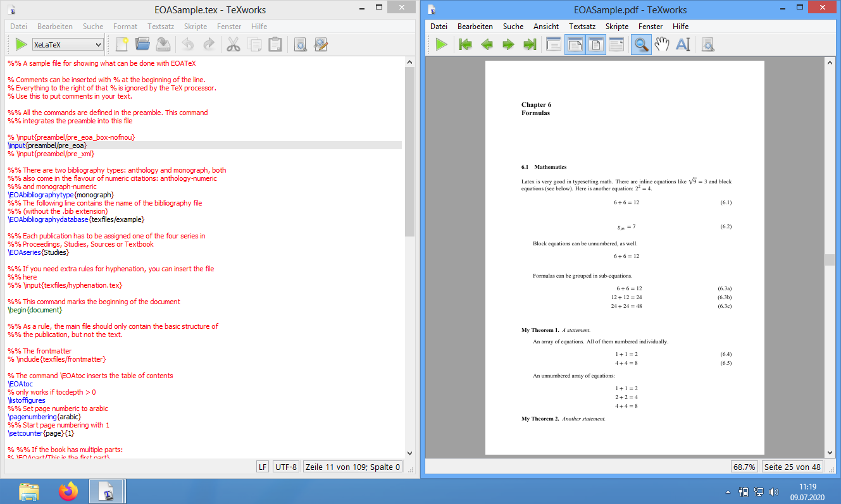This screenshot has width=841, height=504.
Task: Click the scroll thumb of the PDF vertical scrollbar
Action: pyautogui.click(x=830, y=260)
